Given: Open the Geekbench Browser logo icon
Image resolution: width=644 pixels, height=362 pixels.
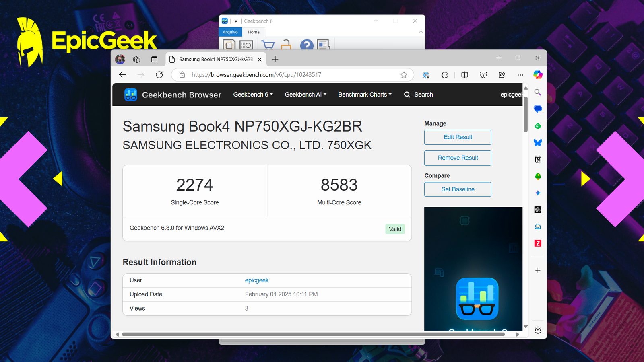Looking at the screenshot, I should click(x=130, y=95).
